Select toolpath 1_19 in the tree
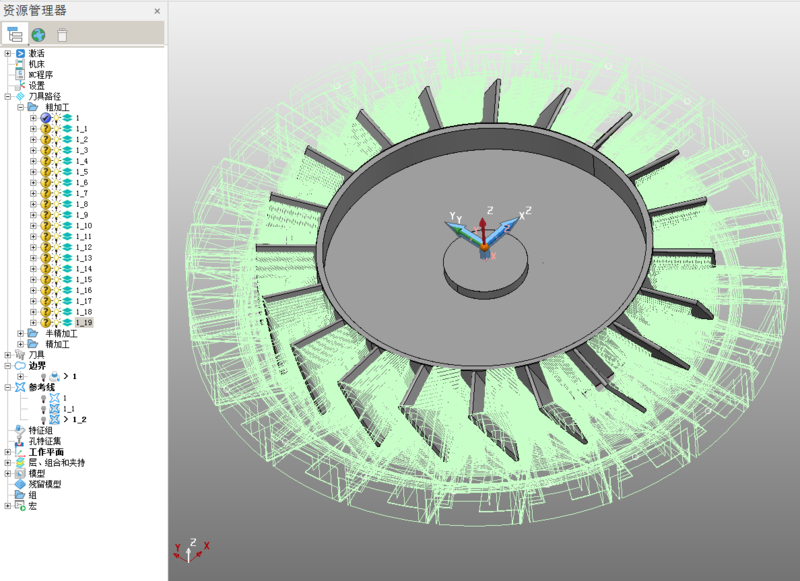This screenshot has height=581, width=800. pyautogui.click(x=83, y=323)
